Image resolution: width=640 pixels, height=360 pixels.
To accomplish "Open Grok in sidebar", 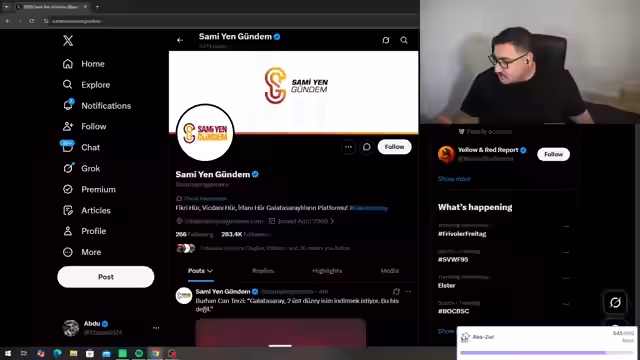I will (x=81, y=168).
